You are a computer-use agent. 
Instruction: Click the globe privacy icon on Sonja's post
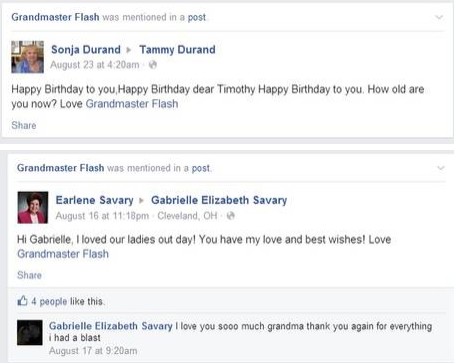tap(153, 65)
